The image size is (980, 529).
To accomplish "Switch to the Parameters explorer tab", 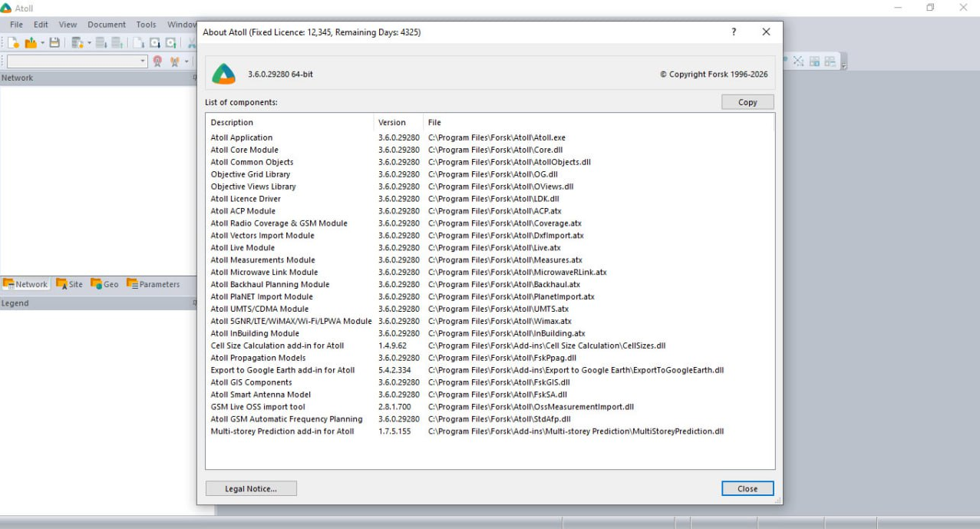I will 153,284.
